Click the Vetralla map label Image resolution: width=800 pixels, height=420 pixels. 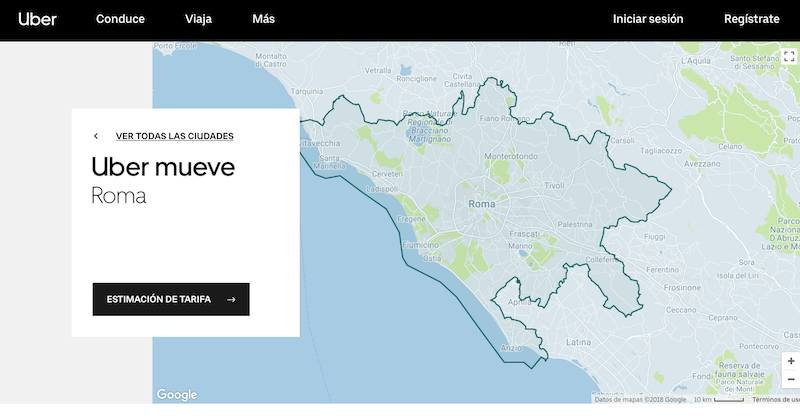point(378,70)
